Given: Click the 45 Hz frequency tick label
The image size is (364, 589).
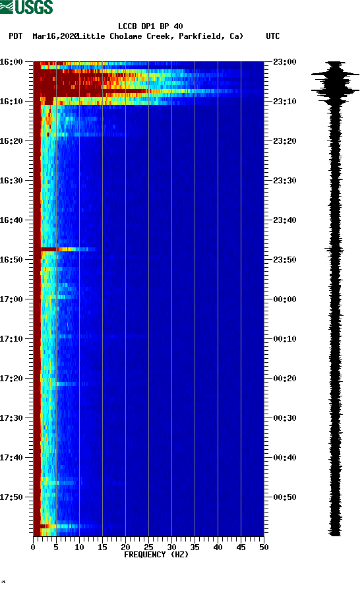Looking at the screenshot, I should pyautogui.click(x=241, y=547).
